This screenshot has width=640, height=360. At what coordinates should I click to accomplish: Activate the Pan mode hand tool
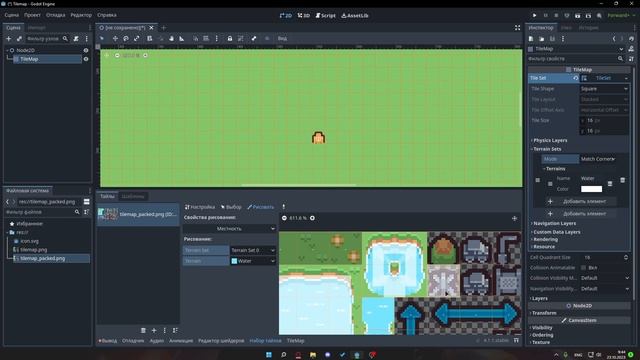pyautogui.click(x=171, y=38)
